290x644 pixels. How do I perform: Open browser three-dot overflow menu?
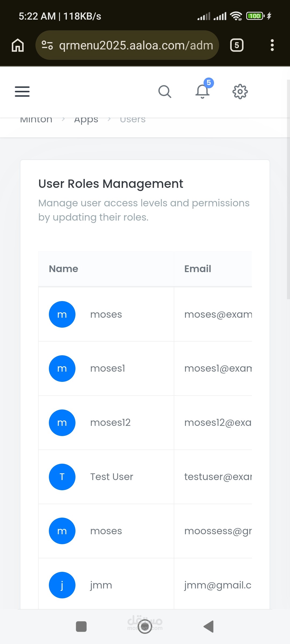pos(272,45)
